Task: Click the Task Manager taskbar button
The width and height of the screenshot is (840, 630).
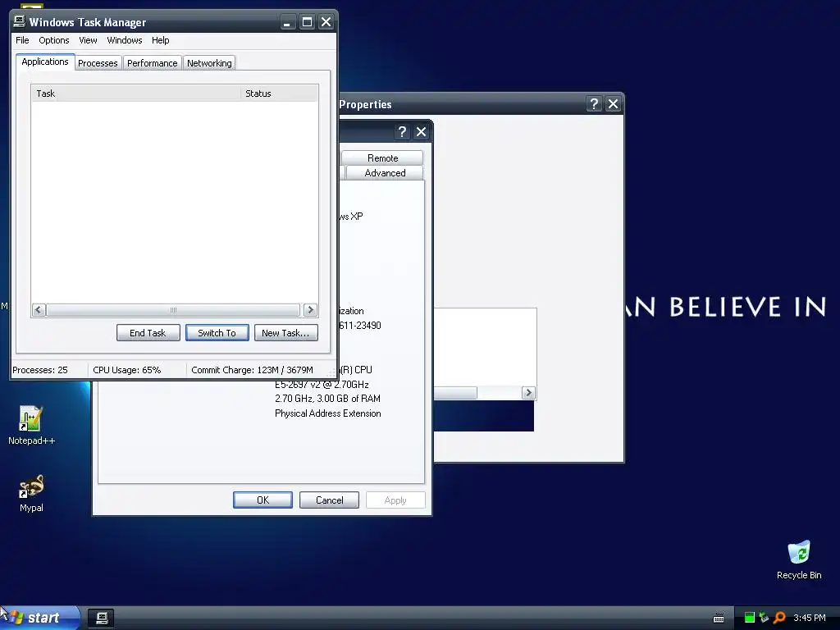Action: tap(101, 618)
